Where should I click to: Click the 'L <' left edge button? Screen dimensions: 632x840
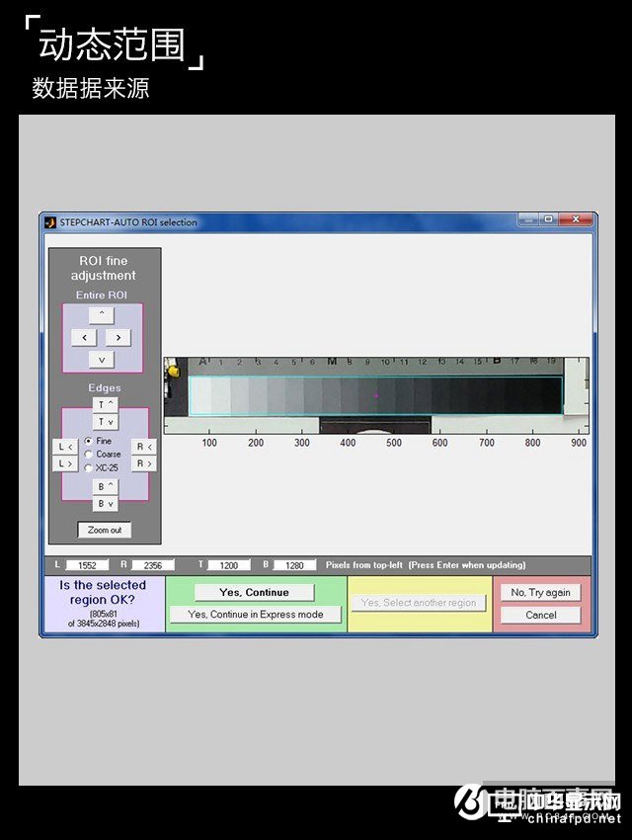pyautogui.click(x=64, y=447)
